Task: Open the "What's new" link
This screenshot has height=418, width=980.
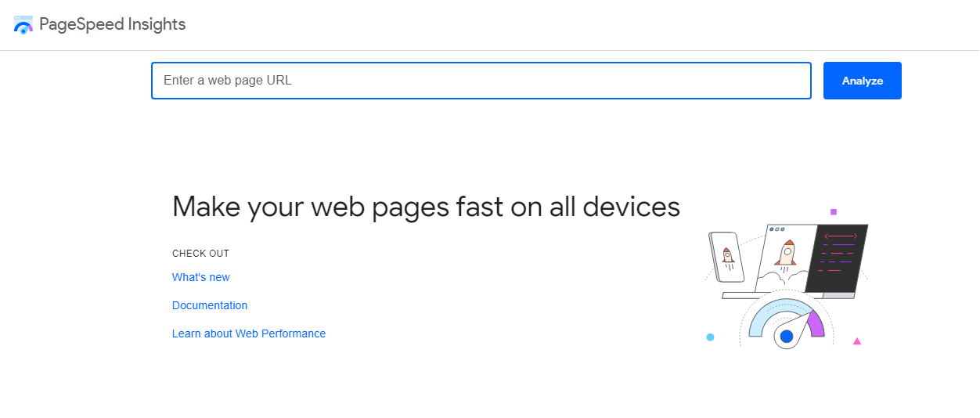Action: coord(201,277)
